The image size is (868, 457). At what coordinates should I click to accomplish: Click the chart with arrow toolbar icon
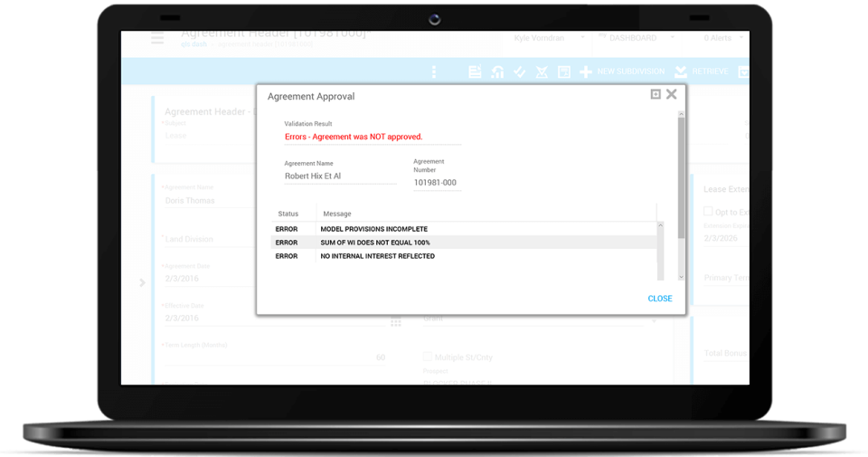497,71
